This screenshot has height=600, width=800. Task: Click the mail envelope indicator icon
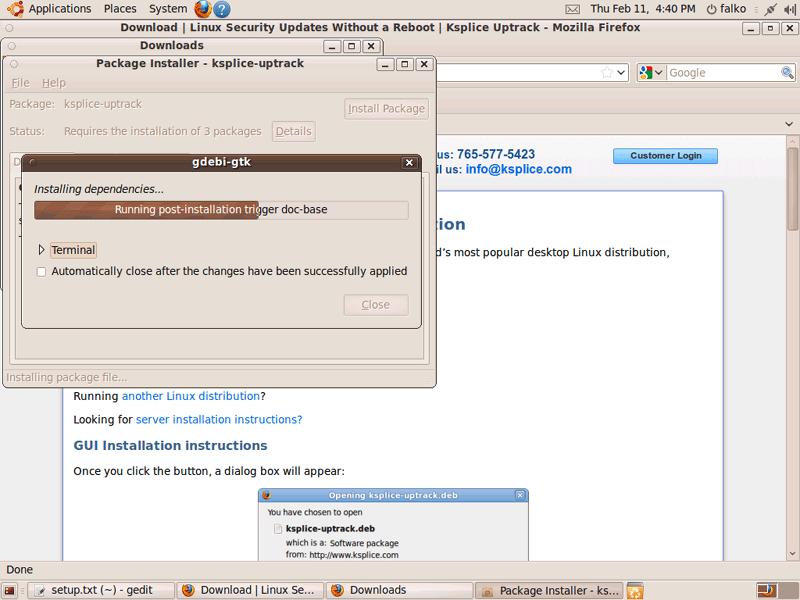(572, 9)
